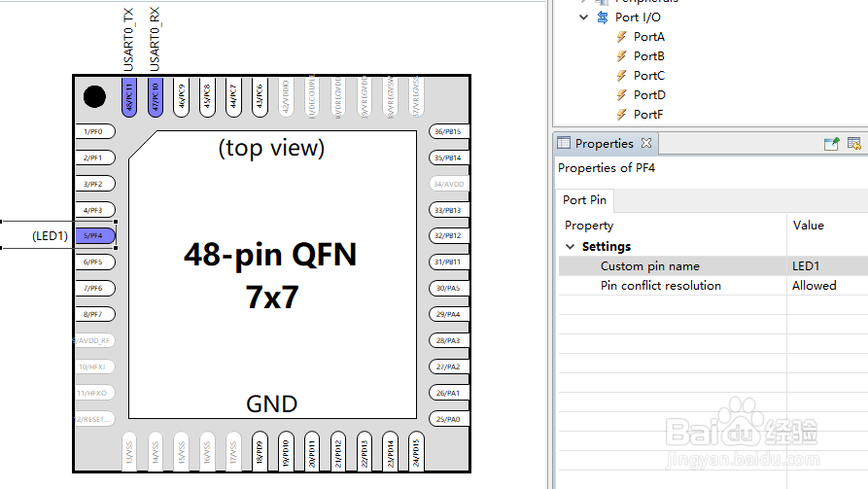
Task: Select pin 28/PA3
Action: pos(448,340)
